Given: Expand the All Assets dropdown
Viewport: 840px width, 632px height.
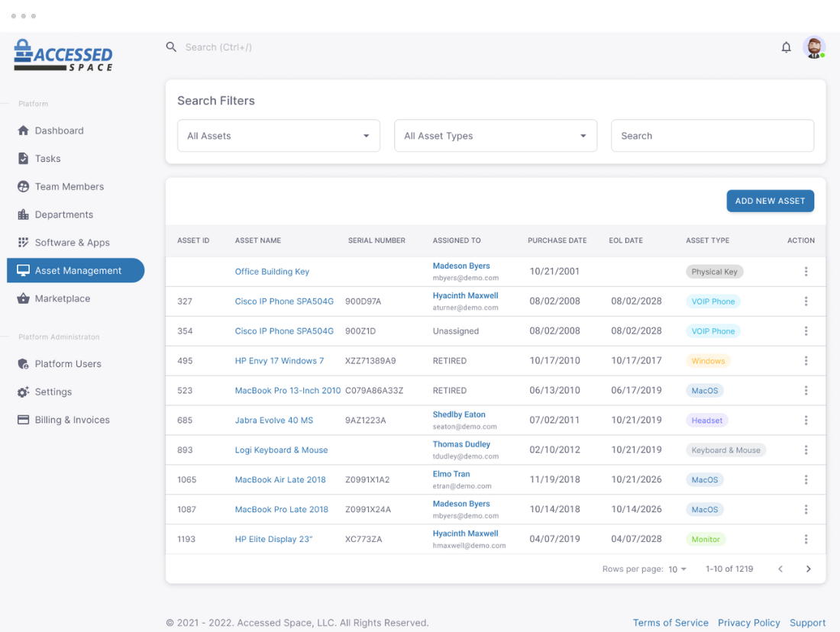Looking at the screenshot, I should (279, 136).
